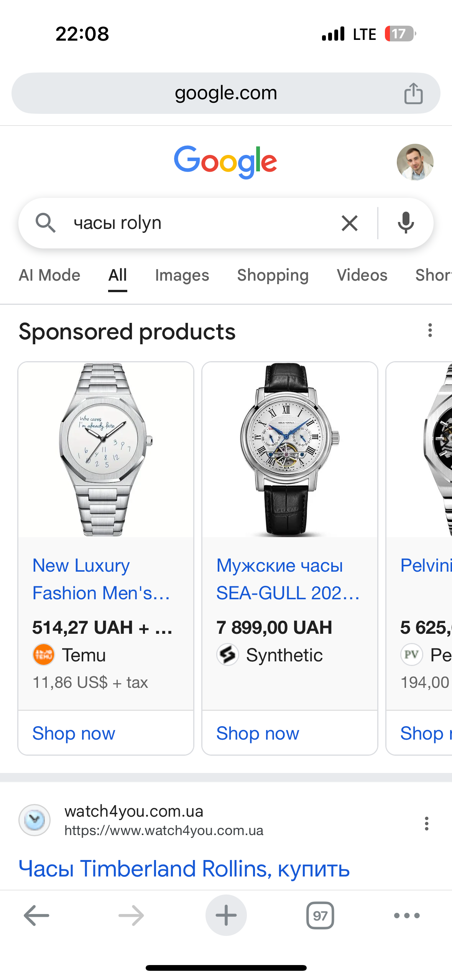Tap the SEA-GULL black leather watch image
Image resolution: width=452 pixels, height=980 pixels.
290,449
